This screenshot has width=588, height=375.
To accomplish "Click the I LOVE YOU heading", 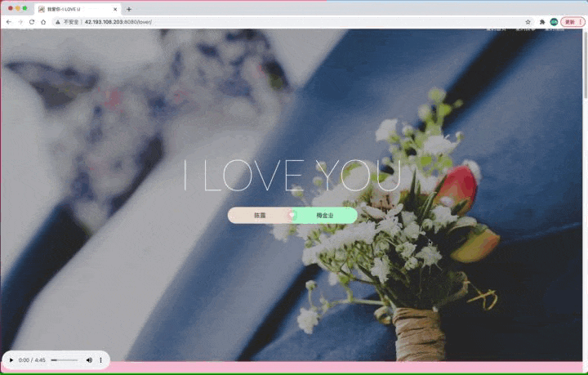I will click(292, 176).
